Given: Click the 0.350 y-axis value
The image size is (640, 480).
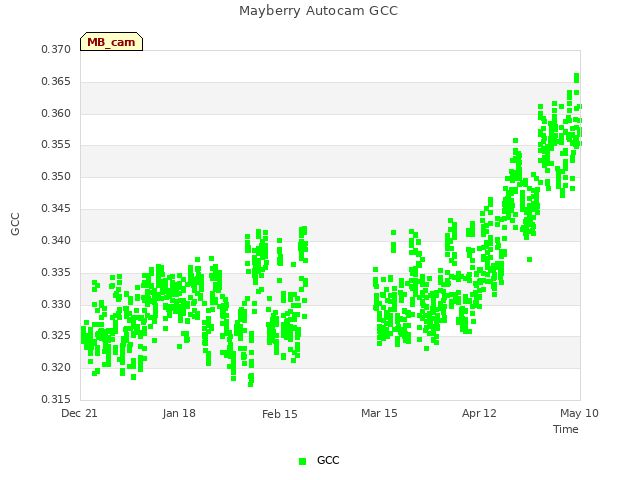Looking at the screenshot, I should tap(56, 176).
